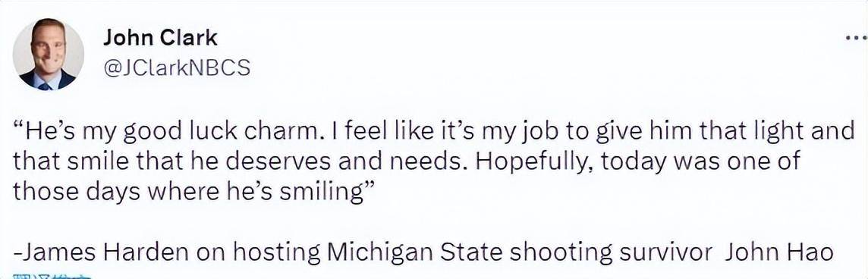Screen dimensions: 868x279
Task: Open the @JClarkNBCS handle link
Action: pyautogui.click(x=177, y=67)
